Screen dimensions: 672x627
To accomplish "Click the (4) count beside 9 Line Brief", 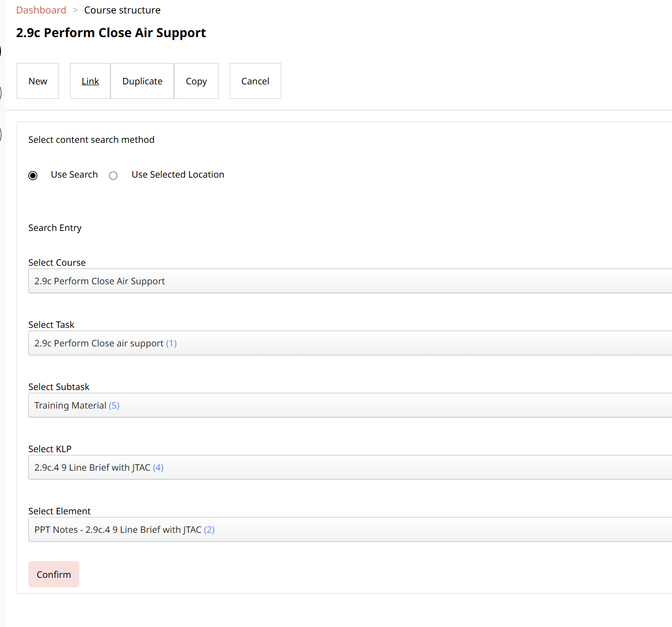I will click(158, 467).
